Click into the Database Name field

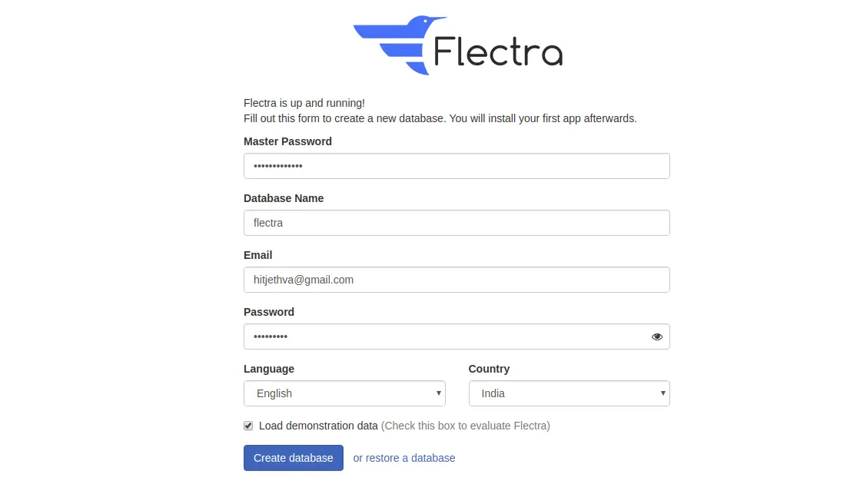457,223
